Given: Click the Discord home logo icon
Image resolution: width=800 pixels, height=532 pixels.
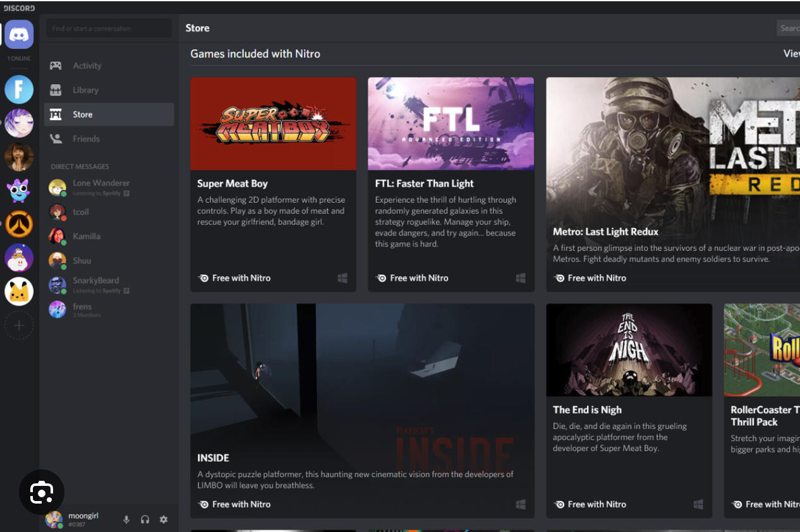Looking at the screenshot, I should click(x=19, y=34).
